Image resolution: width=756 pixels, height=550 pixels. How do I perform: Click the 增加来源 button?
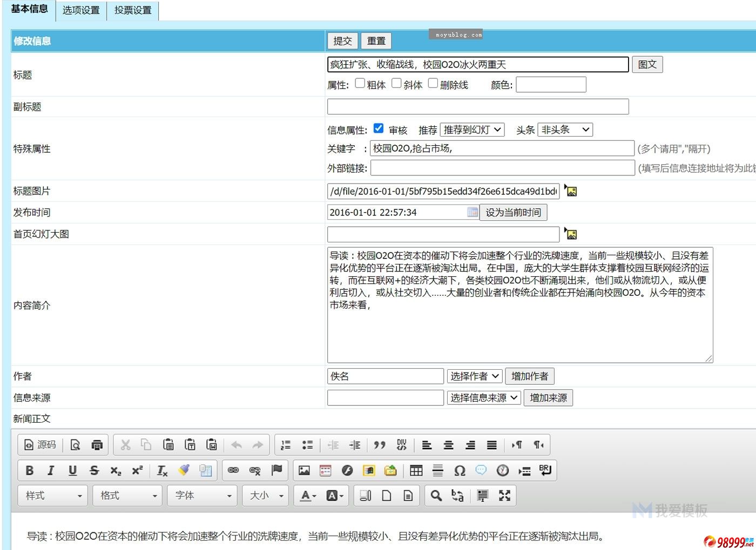(548, 398)
